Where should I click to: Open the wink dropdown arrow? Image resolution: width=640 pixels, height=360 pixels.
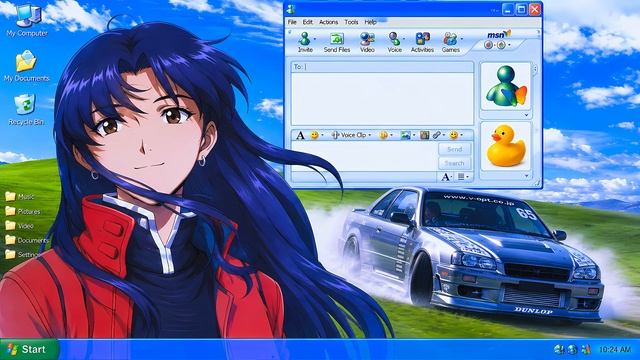[x=391, y=135]
